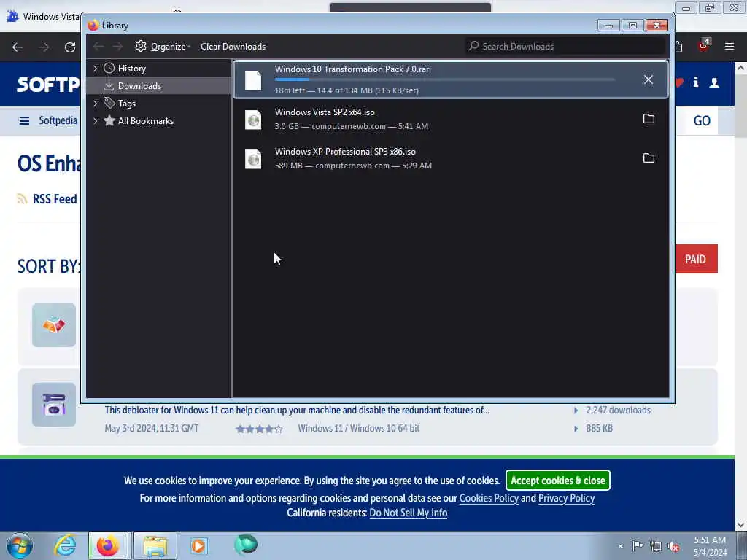
Task: Click the Library back arrow
Action: pos(98,46)
